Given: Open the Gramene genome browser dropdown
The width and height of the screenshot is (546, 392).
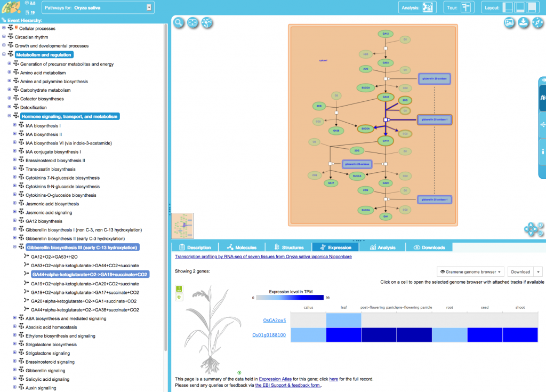Looking at the screenshot, I should click(470, 271).
